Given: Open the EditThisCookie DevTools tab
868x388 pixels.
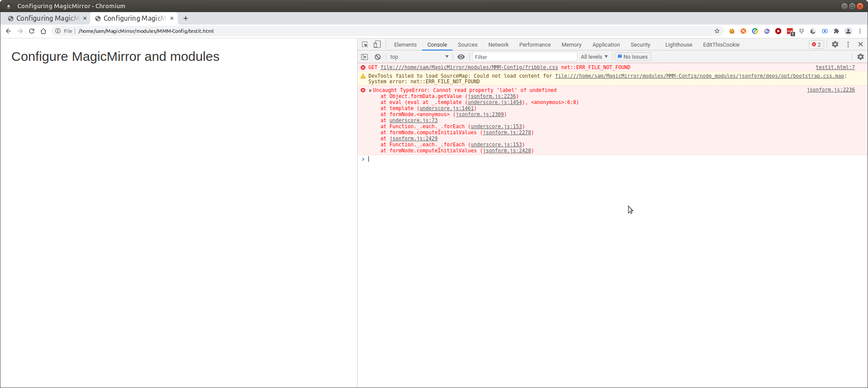Looking at the screenshot, I should click(x=721, y=45).
